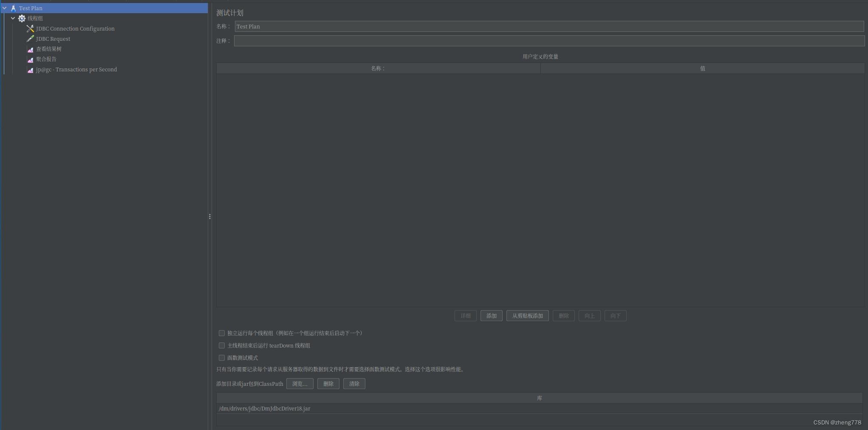Click the 名称 column header in variables table

[x=379, y=68]
